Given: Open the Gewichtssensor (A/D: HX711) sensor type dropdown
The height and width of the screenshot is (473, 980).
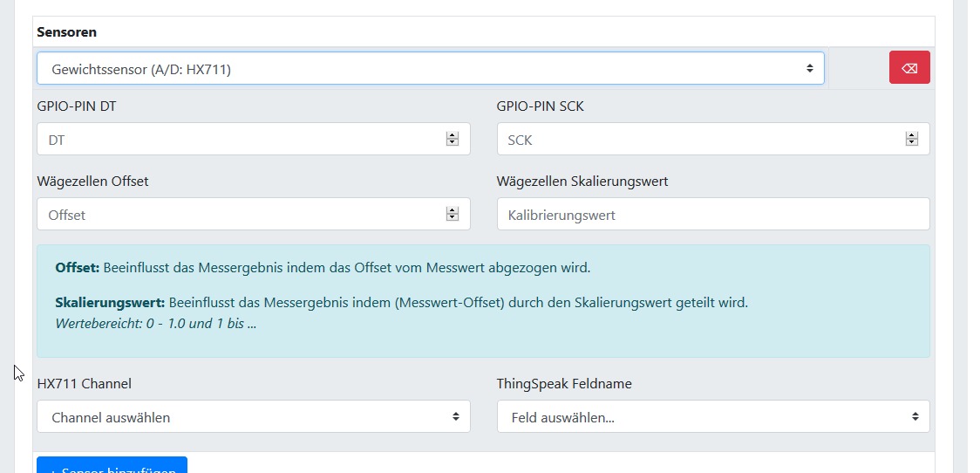Looking at the screenshot, I should coord(430,68).
